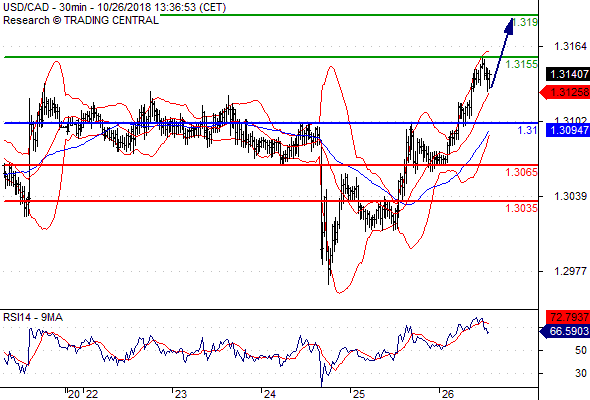Click the green 1.3155 resistance level label

click(522, 64)
